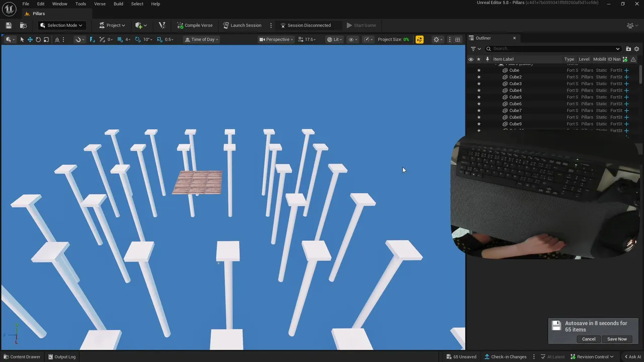Screen dimensions: 644x362
Task: Open the Lit view mode dropdown
Action: point(335,39)
